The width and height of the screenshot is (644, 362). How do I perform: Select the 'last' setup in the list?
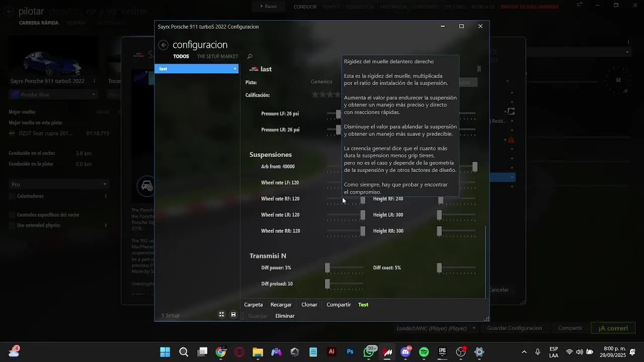click(x=196, y=69)
